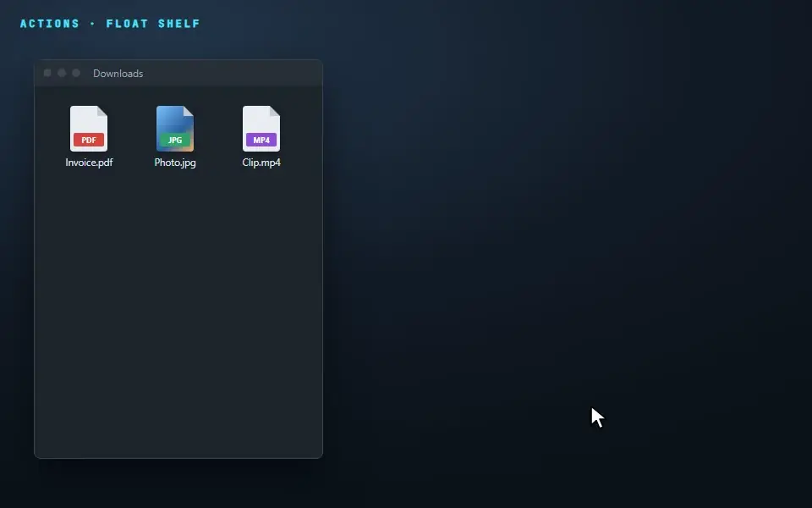Click the Photo.jpg filename label
Viewport: 812px width, 508px height.
pyautogui.click(x=175, y=163)
